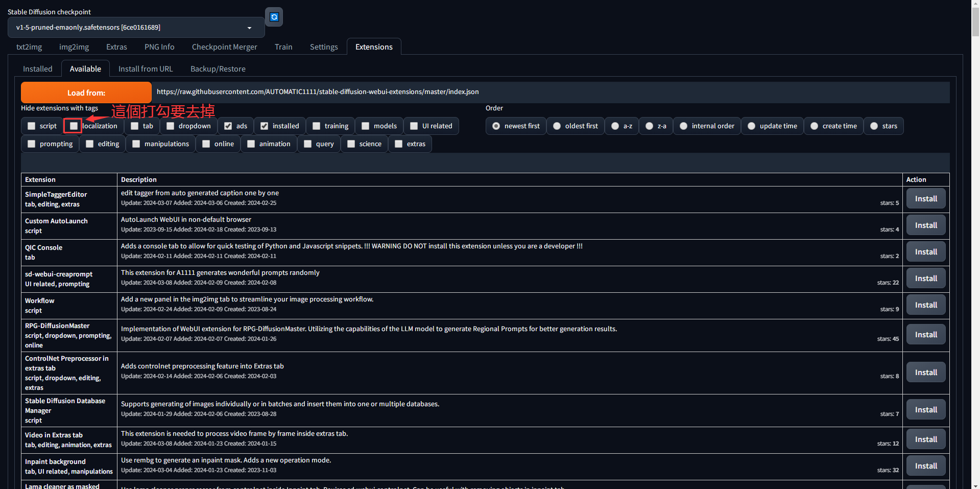Switch to the txt2img tab
Viewport: 980px width, 489px height.
29,46
